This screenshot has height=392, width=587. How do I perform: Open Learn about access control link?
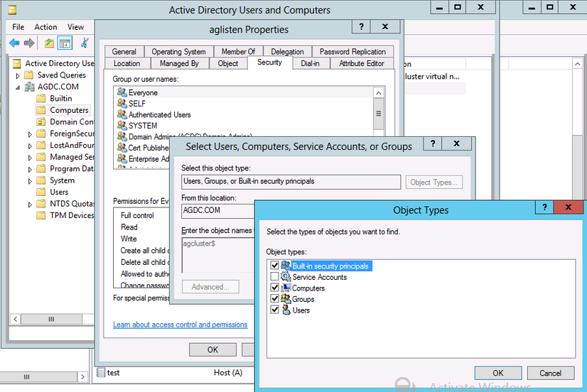[180, 325]
